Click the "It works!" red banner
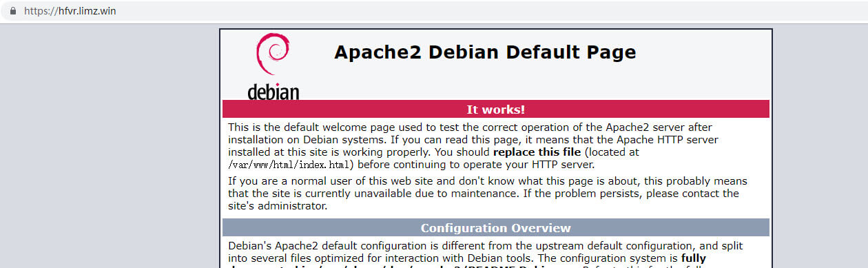 tap(495, 109)
